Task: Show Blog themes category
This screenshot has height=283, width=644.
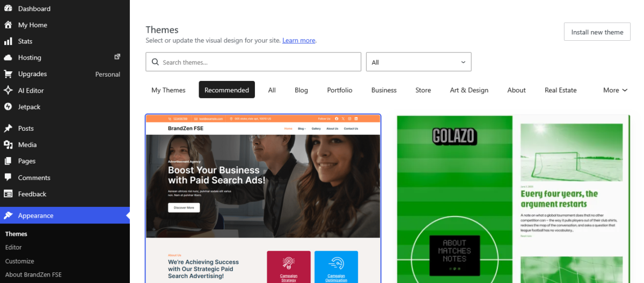Action: coord(302,90)
